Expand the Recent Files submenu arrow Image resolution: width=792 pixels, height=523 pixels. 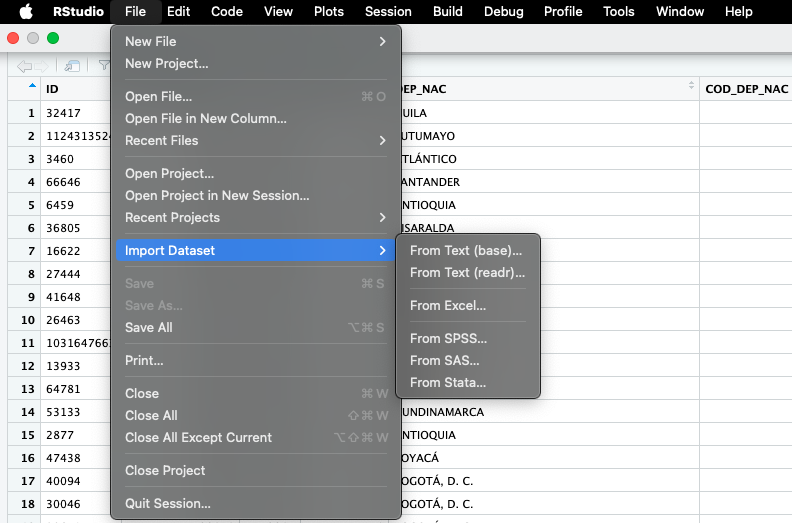point(382,140)
